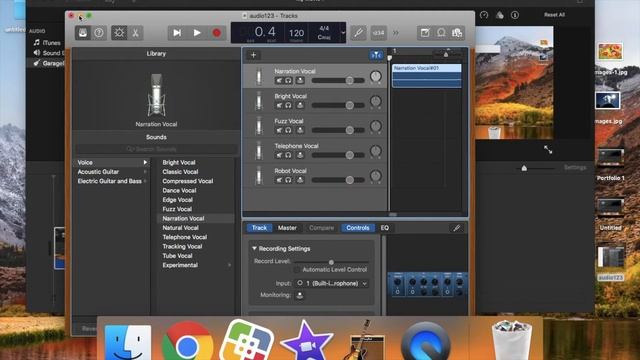The image size is (640, 360).
Task: Click the Narration Vocal volume slider
Action: 338,80
